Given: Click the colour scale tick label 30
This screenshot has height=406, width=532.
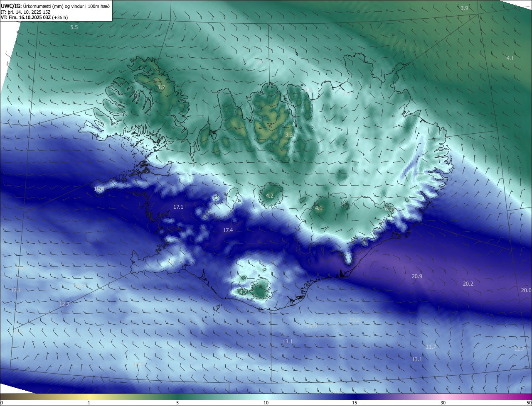Looking at the screenshot, I should (443, 403).
